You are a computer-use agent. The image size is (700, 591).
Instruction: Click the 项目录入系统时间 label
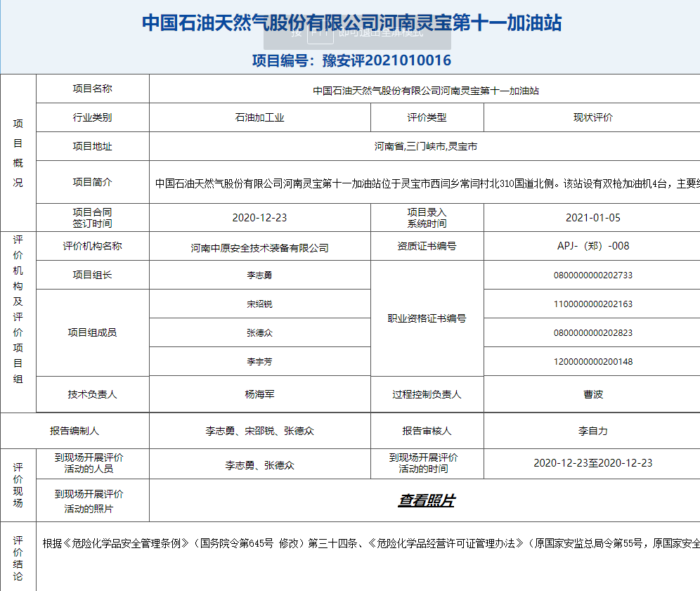click(x=427, y=218)
